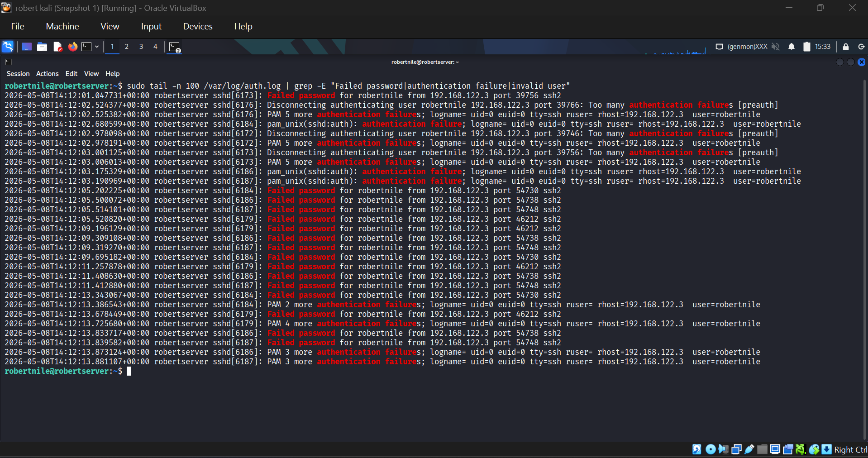Expand the terminal launcher dropdown arrow
This screenshot has height=458, width=868.
[x=97, y=47]
